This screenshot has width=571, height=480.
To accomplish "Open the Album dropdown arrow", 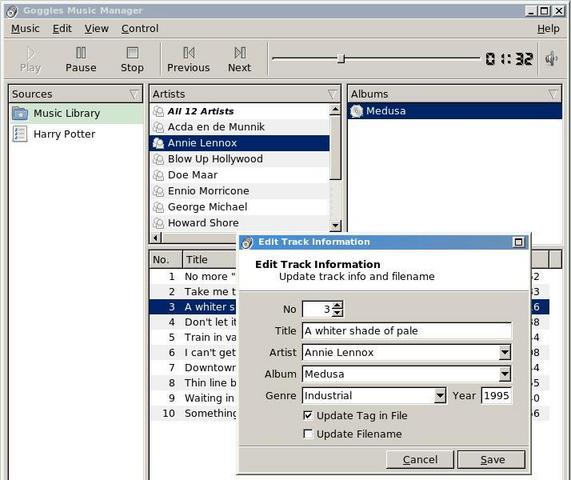I will (505, 374).
